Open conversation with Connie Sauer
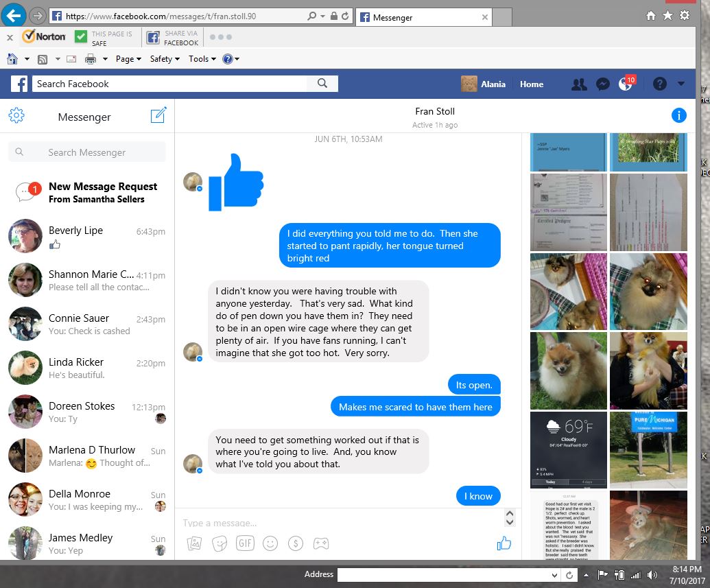 pyautogui.click(x=87, y=325)
